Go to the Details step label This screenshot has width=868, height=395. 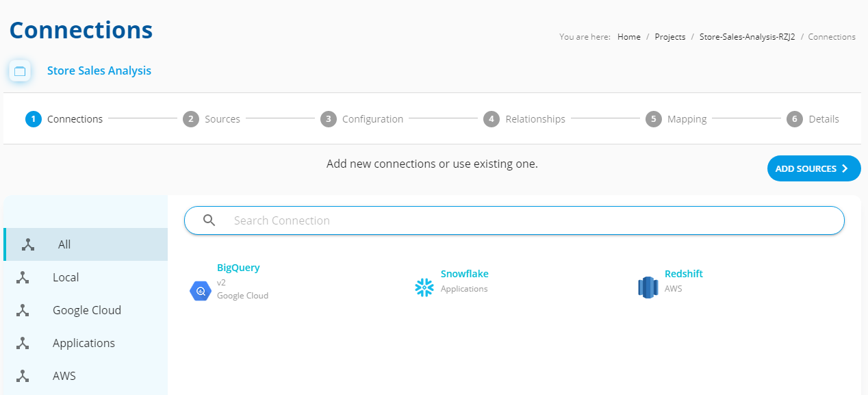coord(824,119)
